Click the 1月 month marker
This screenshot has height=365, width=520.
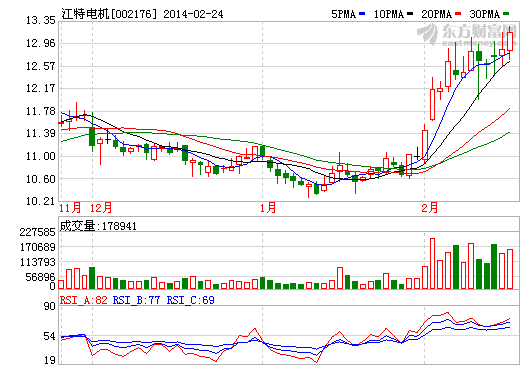click(x=268, y=208)
